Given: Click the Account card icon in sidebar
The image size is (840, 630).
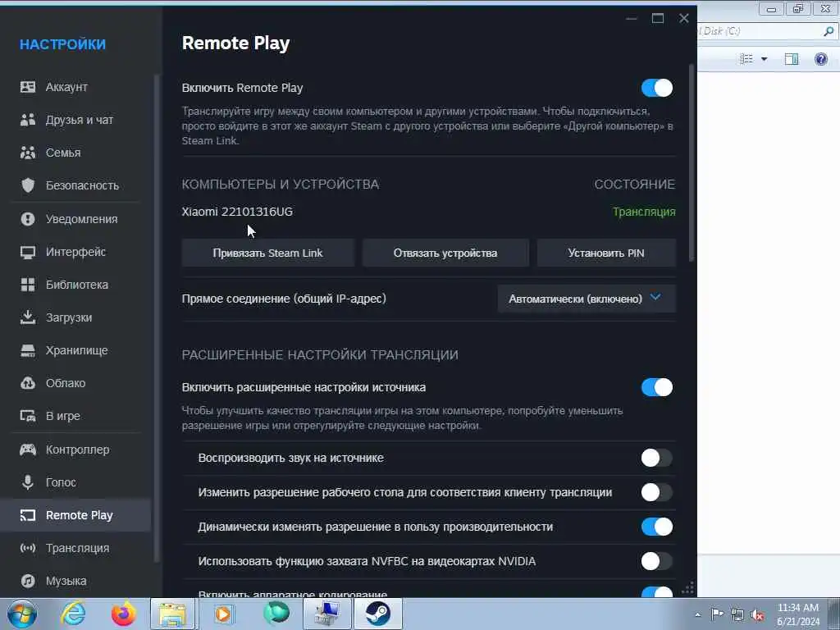Looking at the screenshot, I should pos(28,87).
